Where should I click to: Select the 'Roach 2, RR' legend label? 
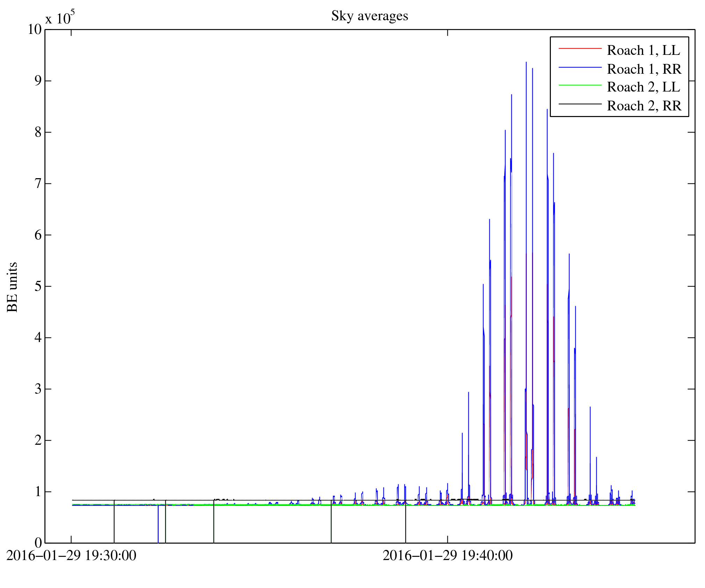(x=644, y=106)
